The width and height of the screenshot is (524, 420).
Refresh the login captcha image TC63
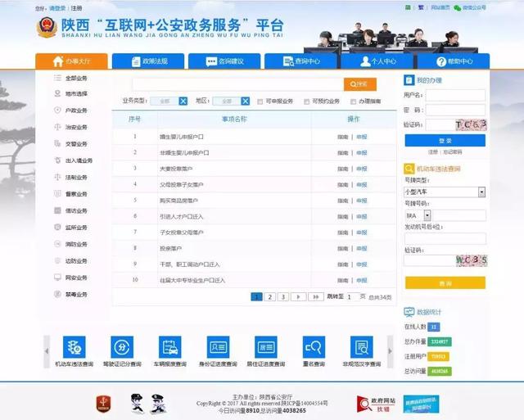[x=471, y=124]
